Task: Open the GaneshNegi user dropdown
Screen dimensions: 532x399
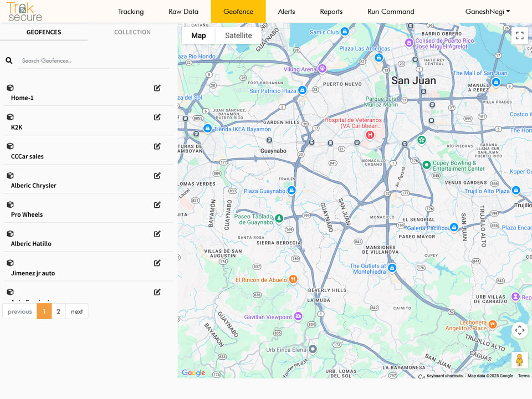Action: [487, 12]
